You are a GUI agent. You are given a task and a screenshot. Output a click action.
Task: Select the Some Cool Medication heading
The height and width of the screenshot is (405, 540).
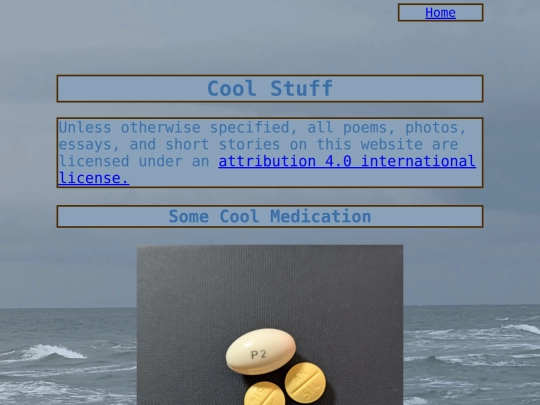click(x=270, y=217)
